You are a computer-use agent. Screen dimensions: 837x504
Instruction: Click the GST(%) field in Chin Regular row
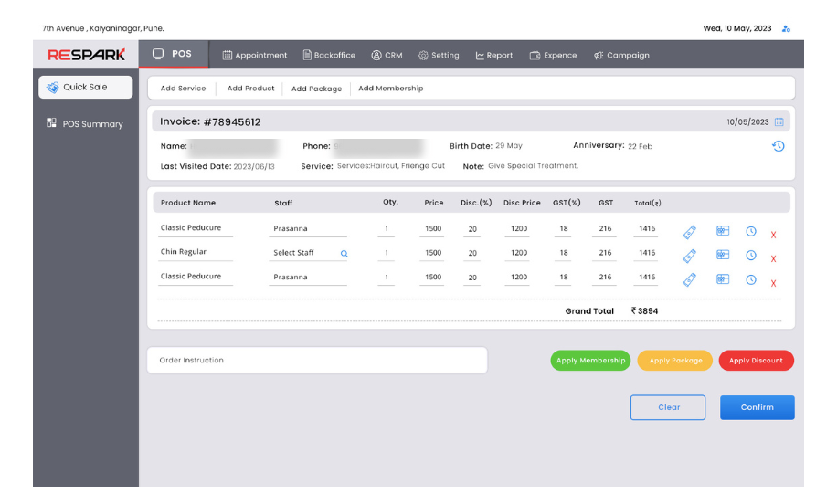point(563,253)
